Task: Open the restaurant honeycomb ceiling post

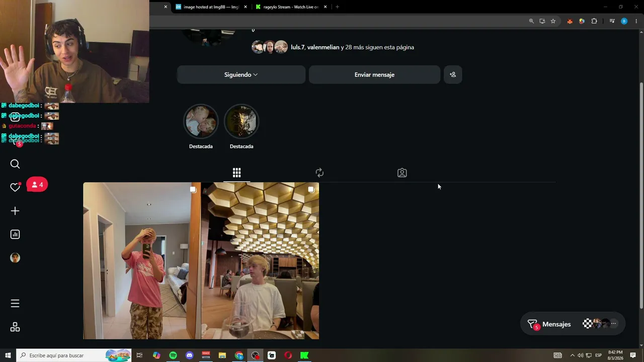Action: click(x=260, y=260)
